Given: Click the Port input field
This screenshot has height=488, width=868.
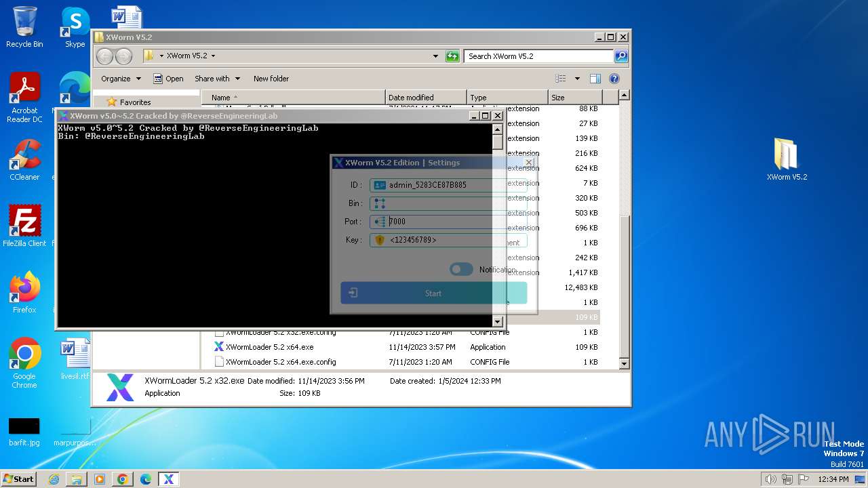Looking at the screenshot, I should 448,222.
